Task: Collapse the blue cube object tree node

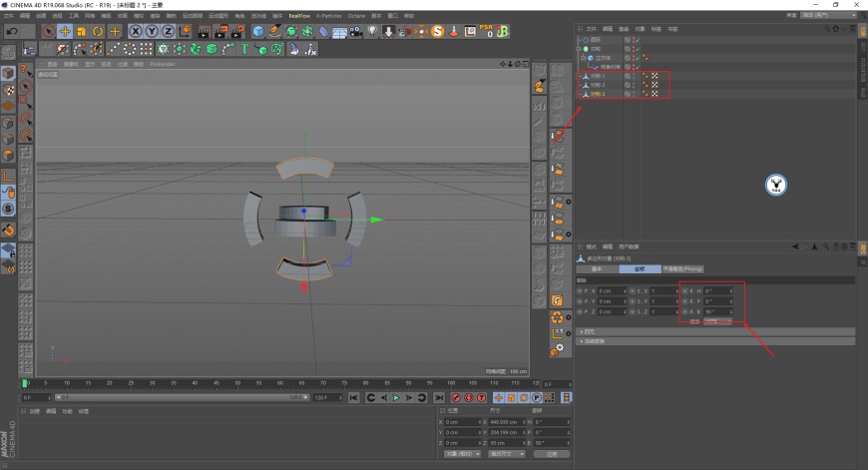Action: (583, 58)
